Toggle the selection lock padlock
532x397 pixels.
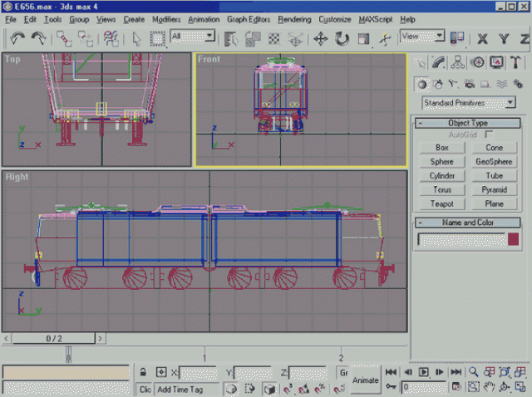click(144, 372)
